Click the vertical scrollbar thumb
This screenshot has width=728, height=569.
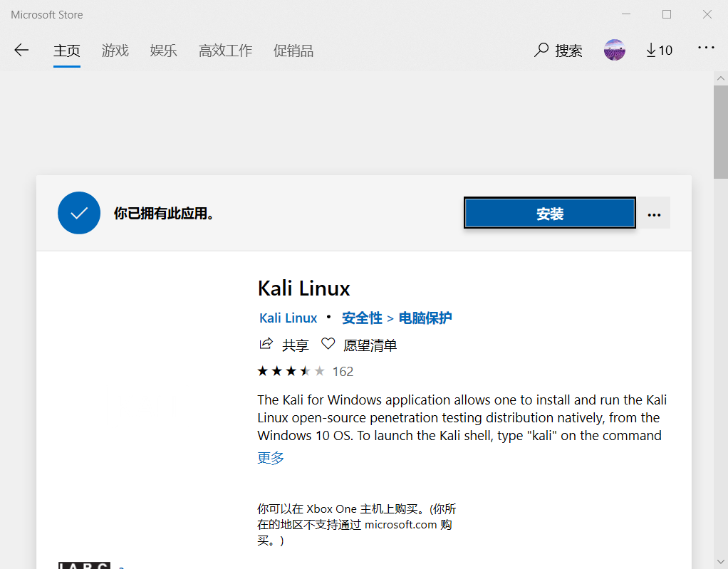coord(721,132)
